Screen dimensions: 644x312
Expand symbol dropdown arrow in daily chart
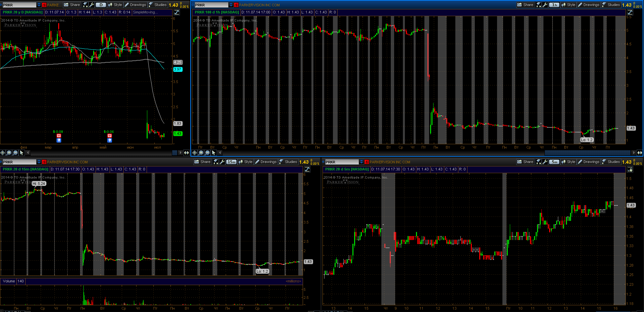(x=39, y=5)
